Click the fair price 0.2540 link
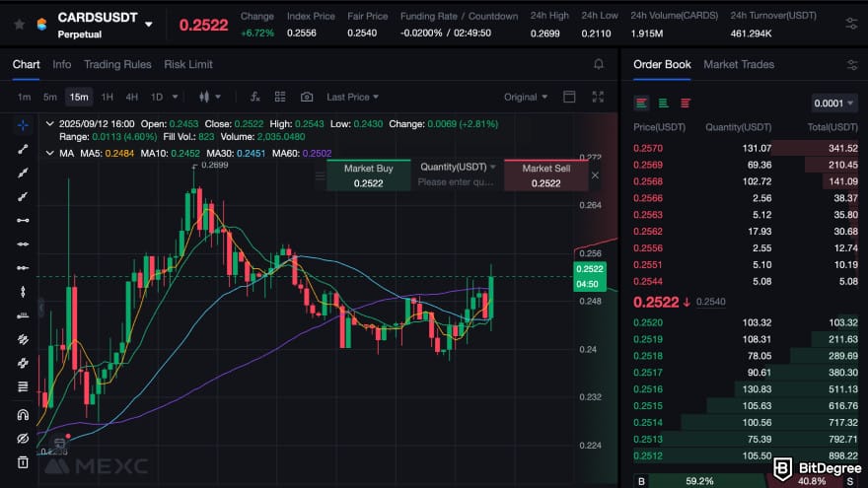Image resolution: width=868 pixels, height=488 pixels. [x=711, y=302]
